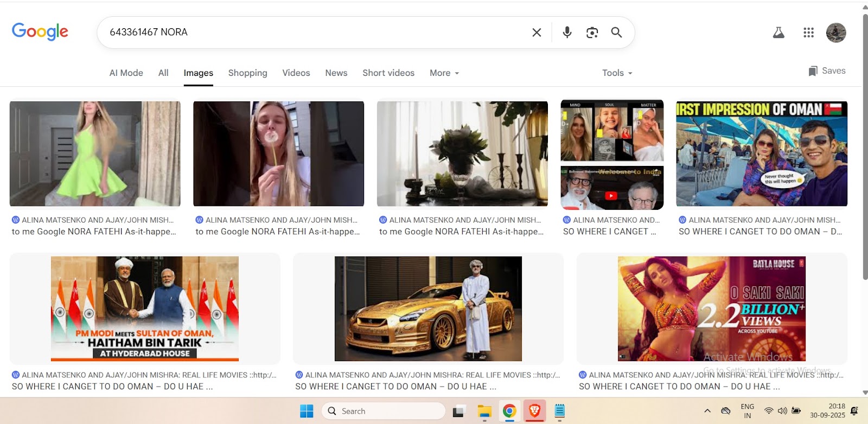Click the Google logo

(40, 32)
